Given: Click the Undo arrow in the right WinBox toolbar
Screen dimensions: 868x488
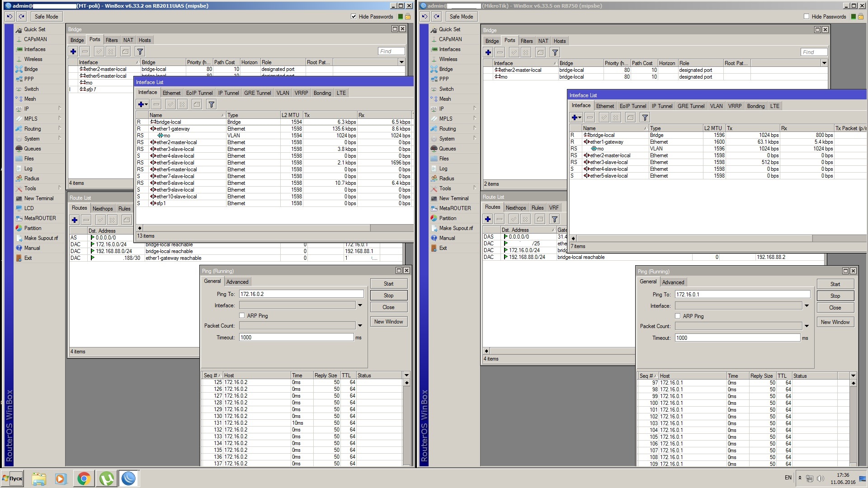Looking at the screenshot, I should [425, 17].
